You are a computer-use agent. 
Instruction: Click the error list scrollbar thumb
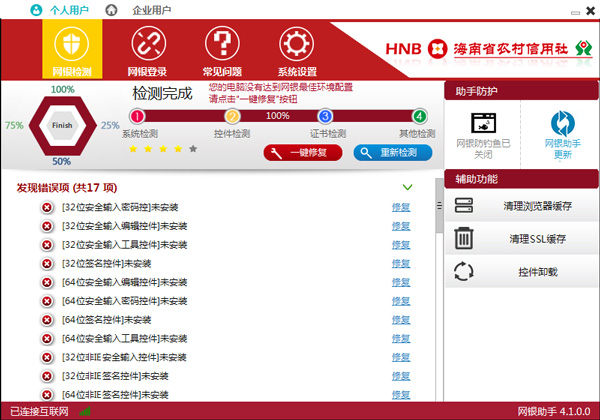pos(439,206)
